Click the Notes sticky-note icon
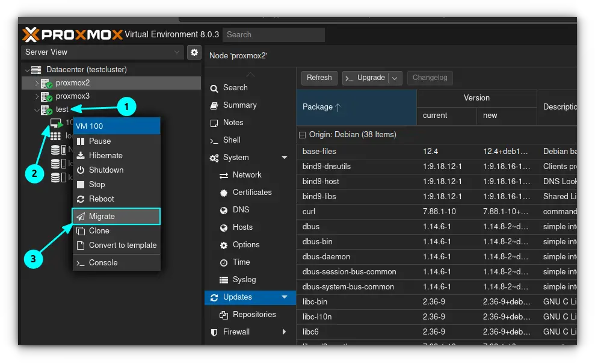Screen dimensions: 595x364 point(214,123)
